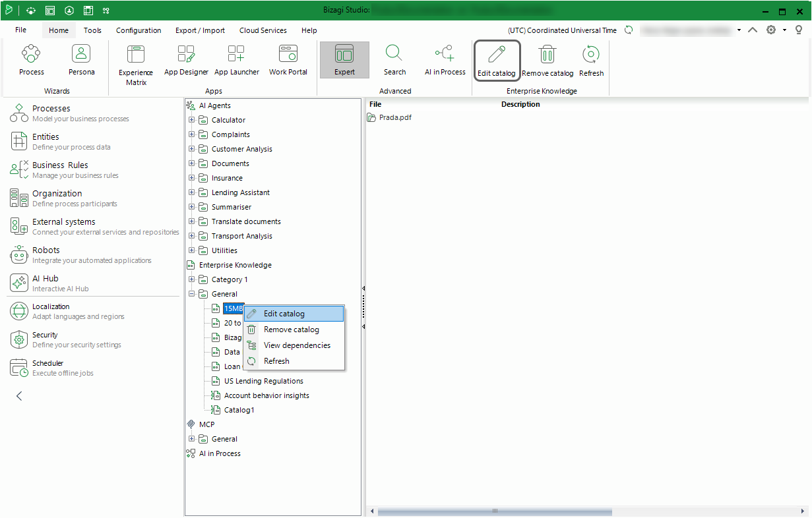
Task: Open the Work Portal
Action: [288, 61]
